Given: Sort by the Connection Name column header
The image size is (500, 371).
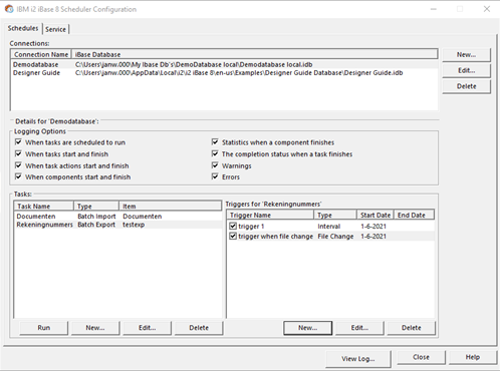Looking at the screenshot, I should click(x=41, y=54).
